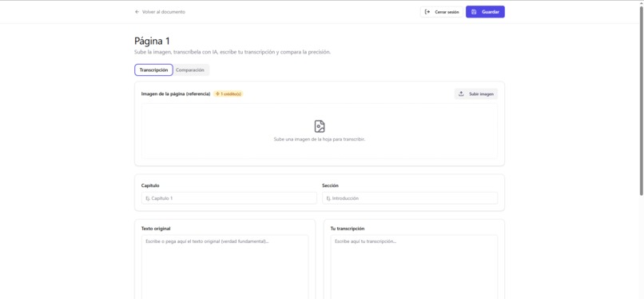Click inside the Tu transcripción text area

(x=414, y=267)
